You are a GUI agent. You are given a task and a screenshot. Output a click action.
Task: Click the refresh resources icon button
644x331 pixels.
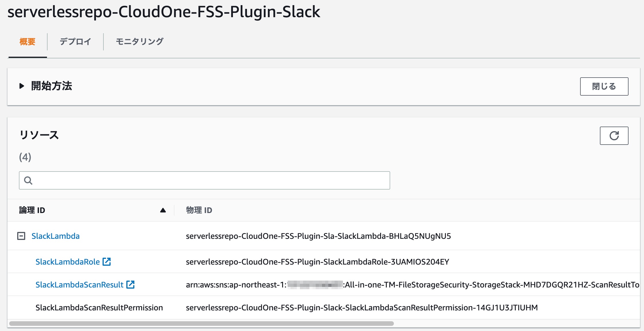click(x=614, y=136)
